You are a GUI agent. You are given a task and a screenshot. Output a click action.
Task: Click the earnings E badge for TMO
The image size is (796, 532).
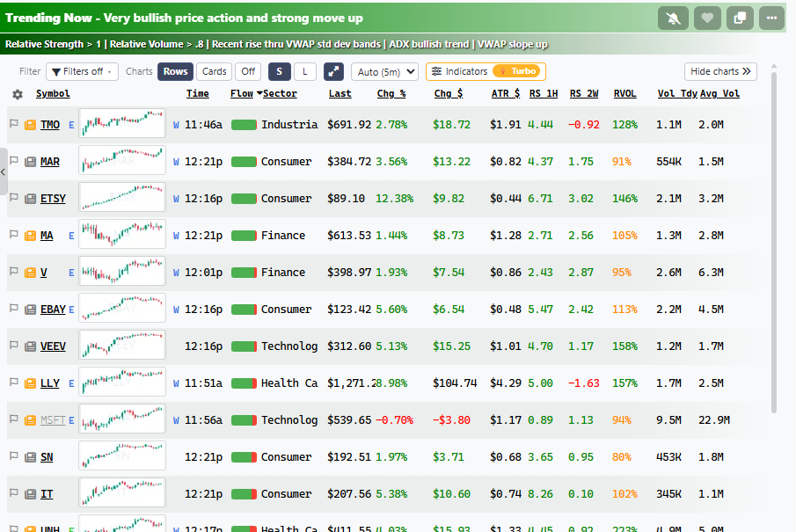(x=71, y=125)
